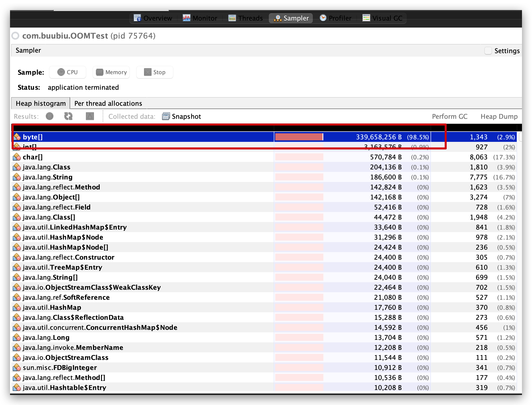
Task: Click the Profiler tab icon
Action: coord(323,18)
